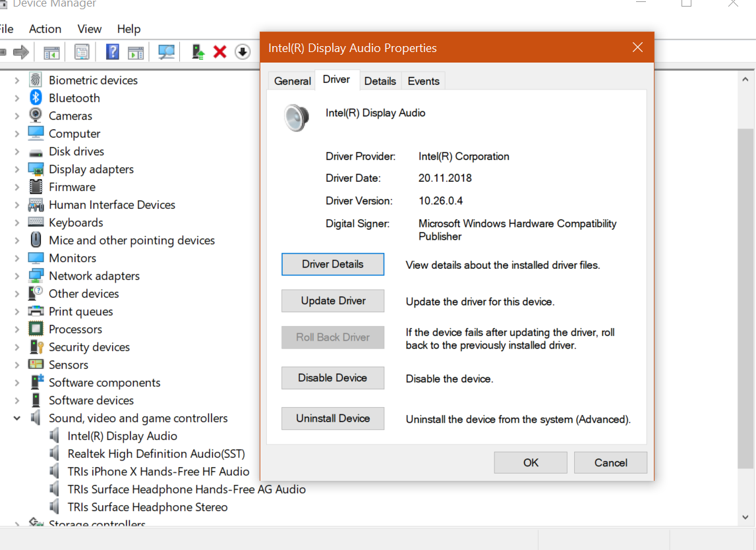Image resolution: width=756 pixels, height=550 pixels.
Task: Expand the Keyboards category chevron
Action: (17, 222)
